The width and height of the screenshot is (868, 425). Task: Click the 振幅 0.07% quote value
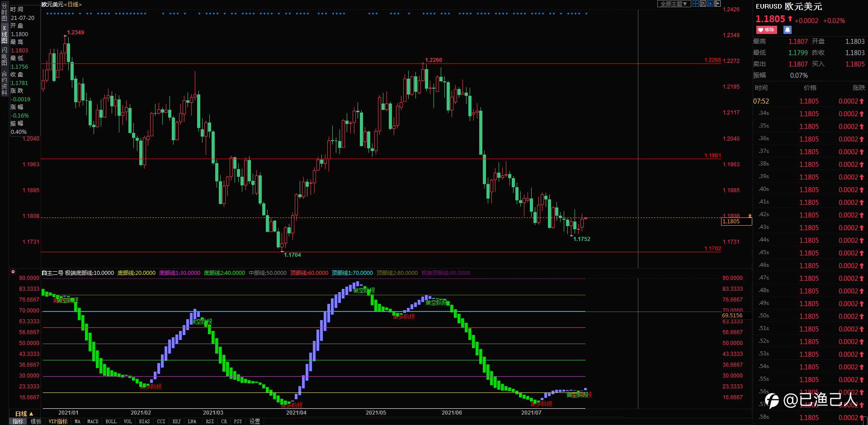[799, 76]
